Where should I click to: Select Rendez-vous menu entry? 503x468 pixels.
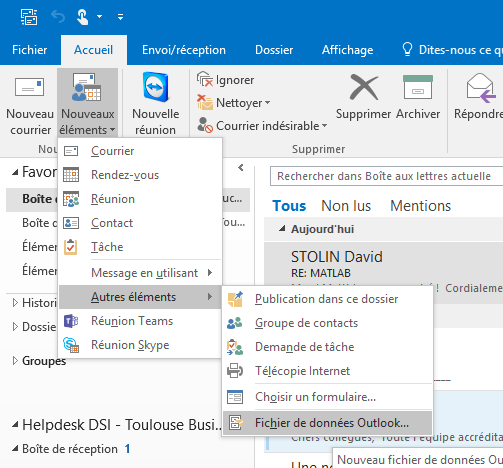(x=140, y=175)
